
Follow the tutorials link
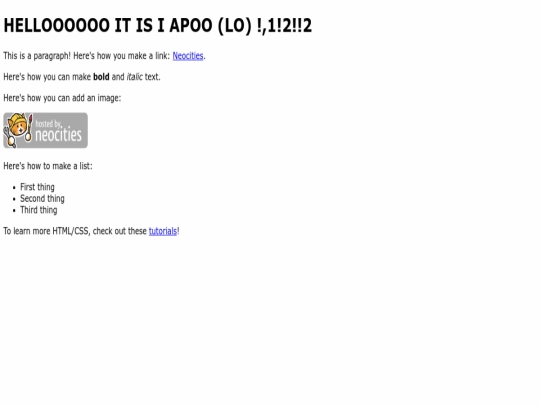163,231
